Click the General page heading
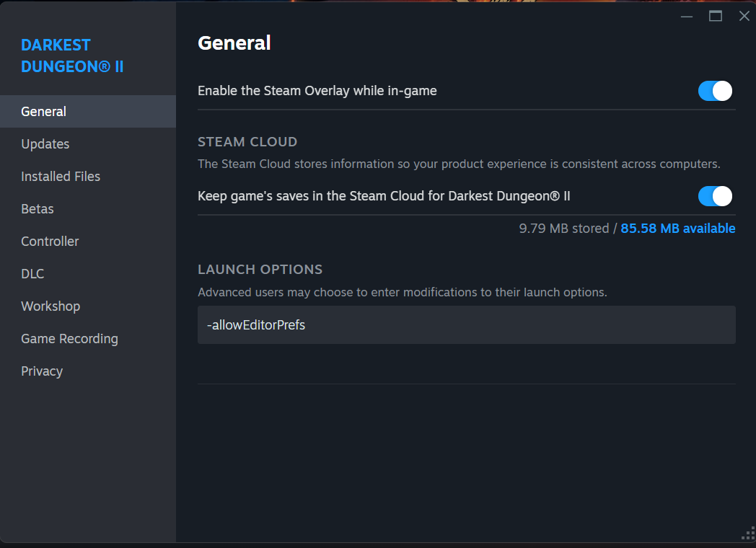This screenshot has width=756, height=548. 234,43
